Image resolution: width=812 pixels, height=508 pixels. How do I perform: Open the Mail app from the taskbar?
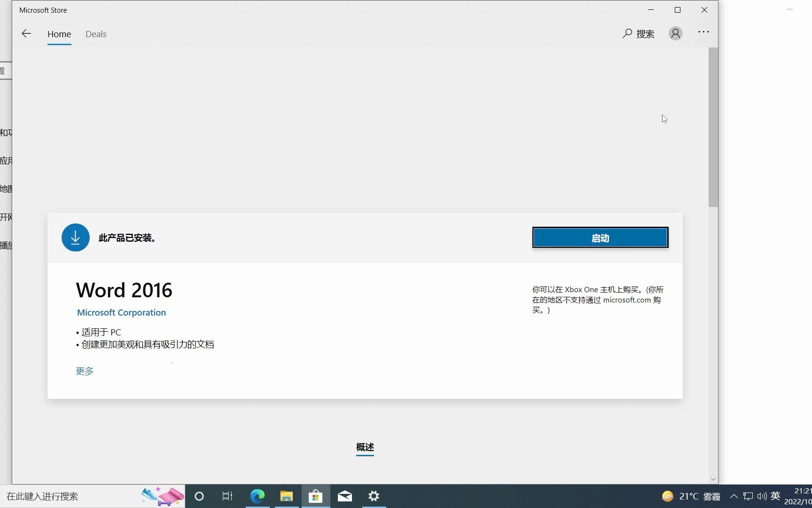tap(344, 496)
